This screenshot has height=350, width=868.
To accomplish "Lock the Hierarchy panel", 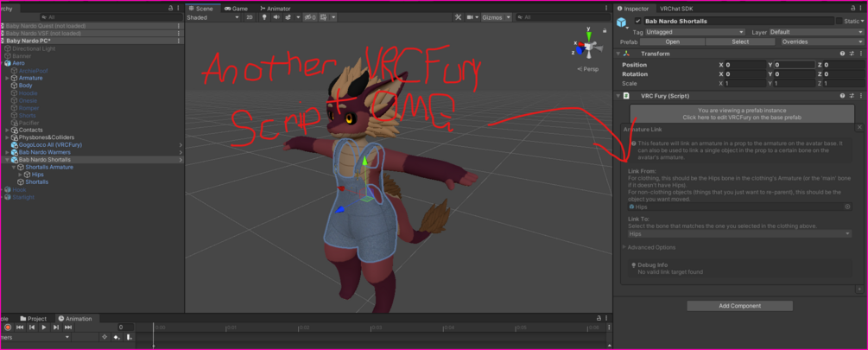I will (x=170, y=9).
